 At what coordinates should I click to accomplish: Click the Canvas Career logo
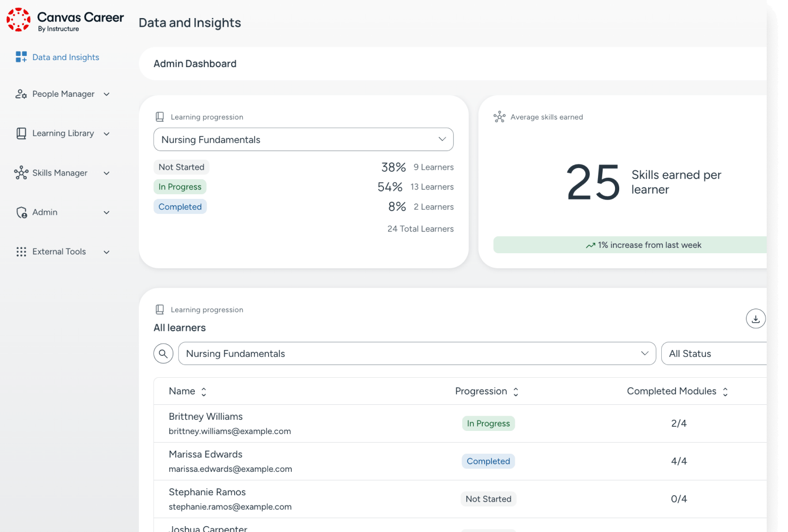pos(19,20)
